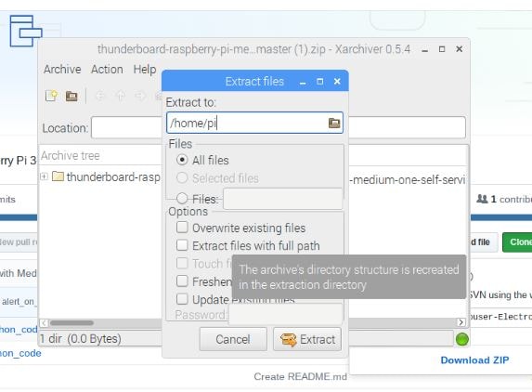This screenshot has width=532, height=392.
Task: Click the scrollbar right arrow in Xarchiver
Action: [461, 322]
